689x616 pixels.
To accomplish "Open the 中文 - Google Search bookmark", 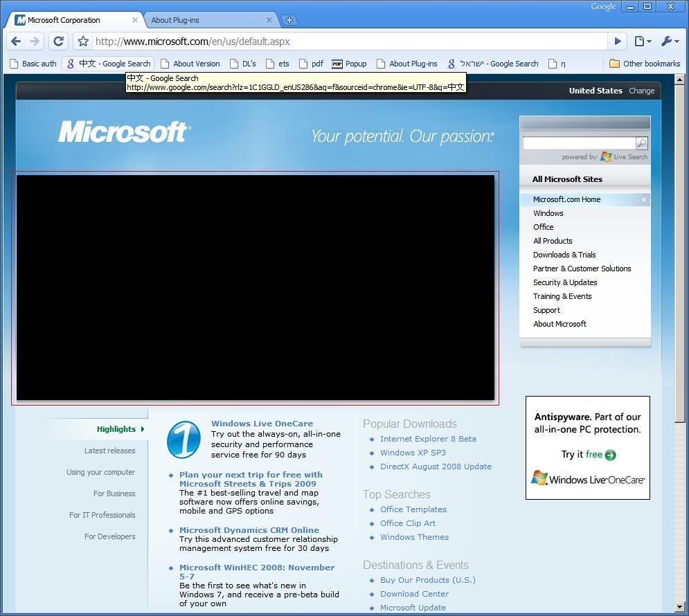I will 109,64.
